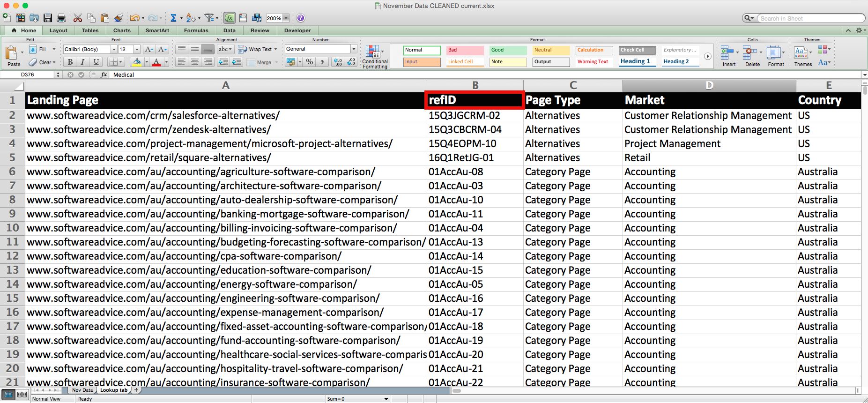Open the Conditional Formatting tool

[374, 57]
